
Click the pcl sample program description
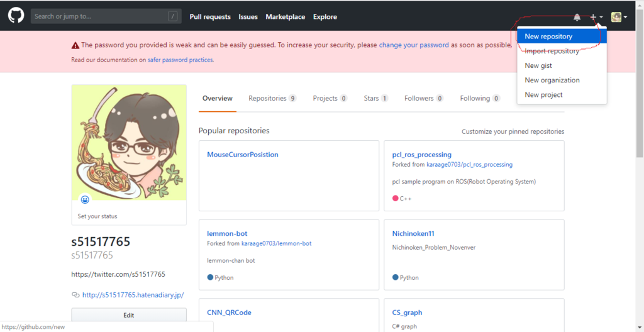[x=464, y=182]
